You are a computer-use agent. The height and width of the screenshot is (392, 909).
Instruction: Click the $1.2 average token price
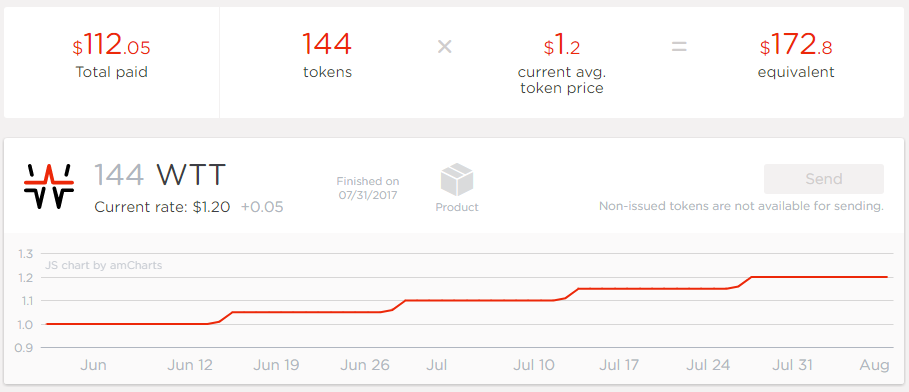[x=562, y=46]
